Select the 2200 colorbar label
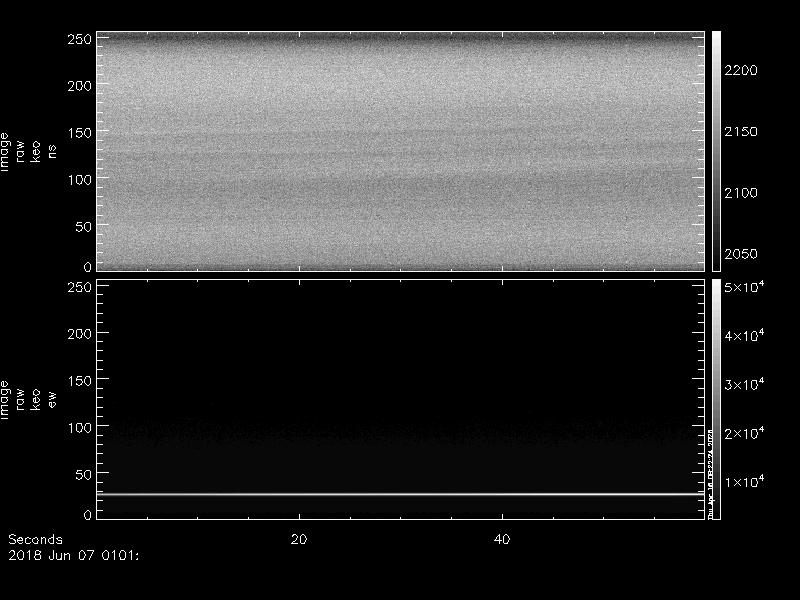The width and height of the screenshot is (800, 600). (x=743, y=71)
